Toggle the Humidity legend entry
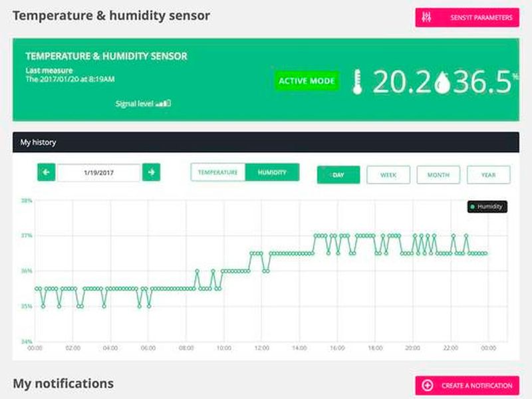 (487, 207)
